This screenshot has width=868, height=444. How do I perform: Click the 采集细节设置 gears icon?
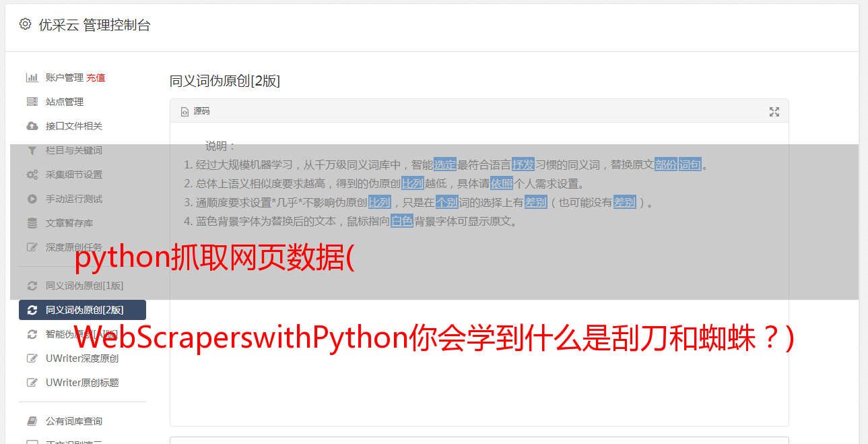[32, 175]
